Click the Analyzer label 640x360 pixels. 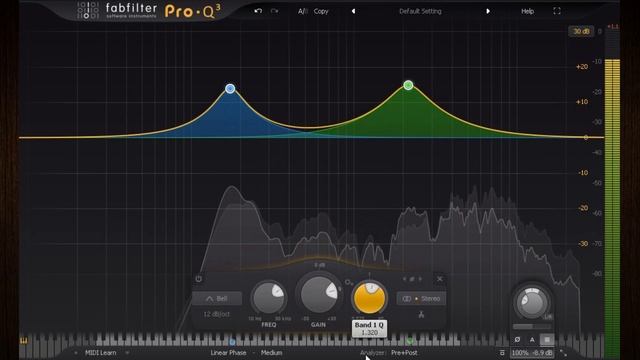click(x=373, y=353)
